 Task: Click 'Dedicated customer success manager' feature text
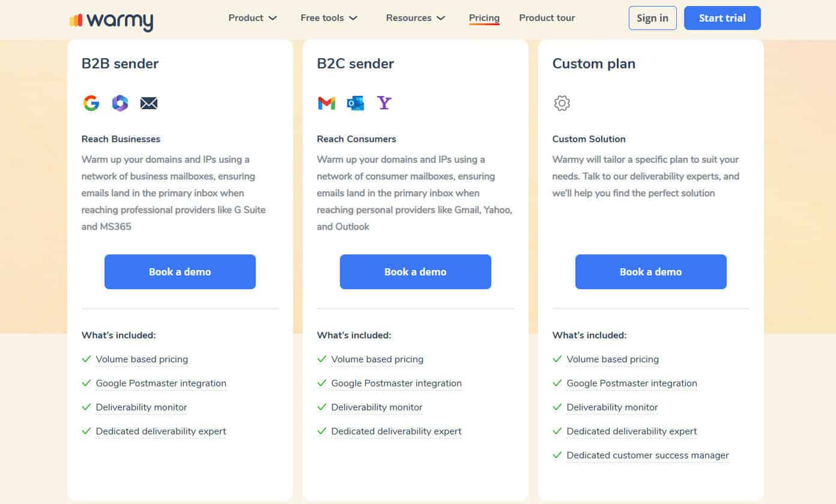pos(647,455)
